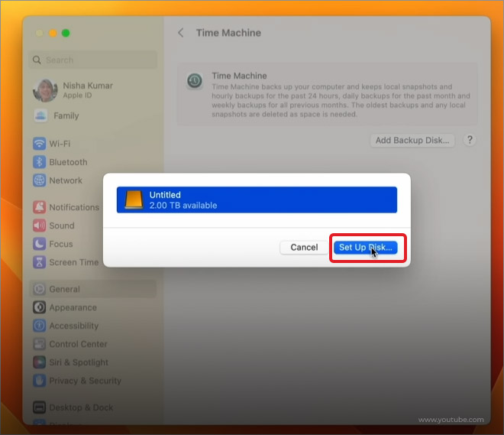Click the Desktop & Dock icon
The height and width of the screenshot is (435, 504).
pos(39,407)
